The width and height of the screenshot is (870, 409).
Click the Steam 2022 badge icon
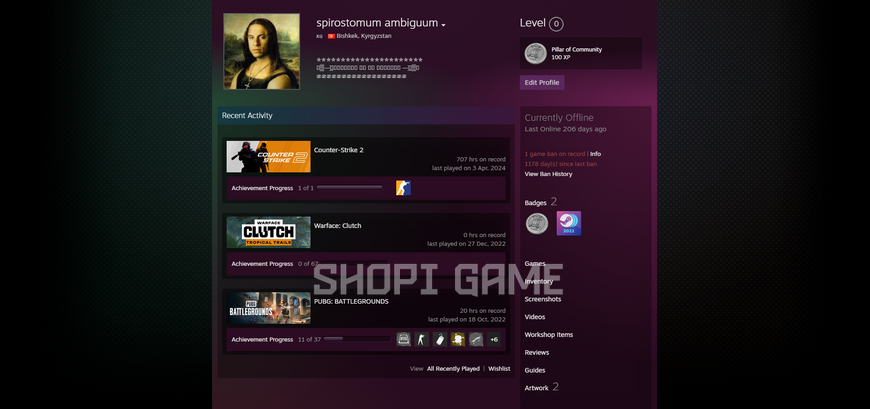569,224
